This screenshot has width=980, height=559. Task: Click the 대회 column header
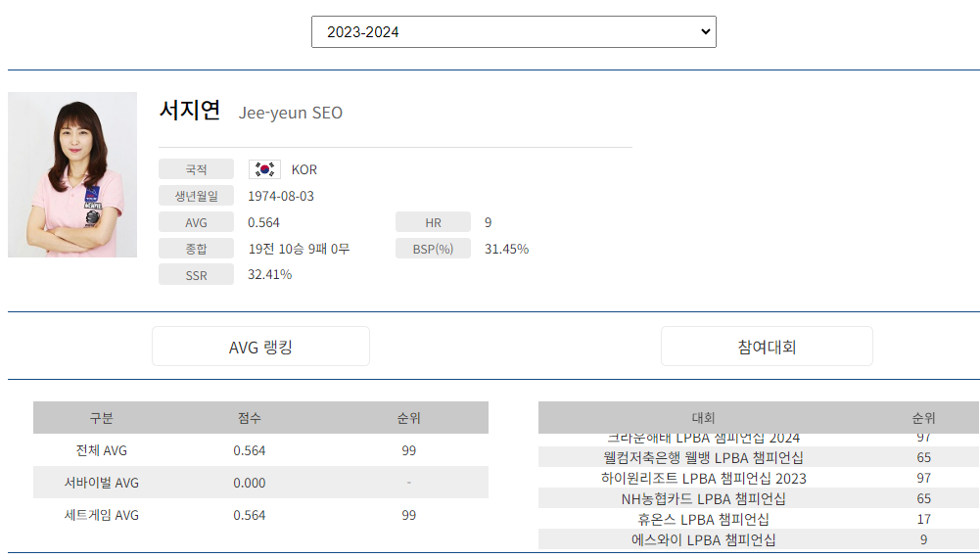(703, 418)
